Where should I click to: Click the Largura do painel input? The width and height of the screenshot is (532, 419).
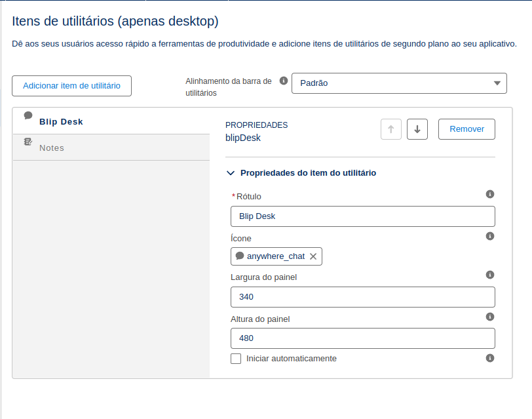coord(362,297)
